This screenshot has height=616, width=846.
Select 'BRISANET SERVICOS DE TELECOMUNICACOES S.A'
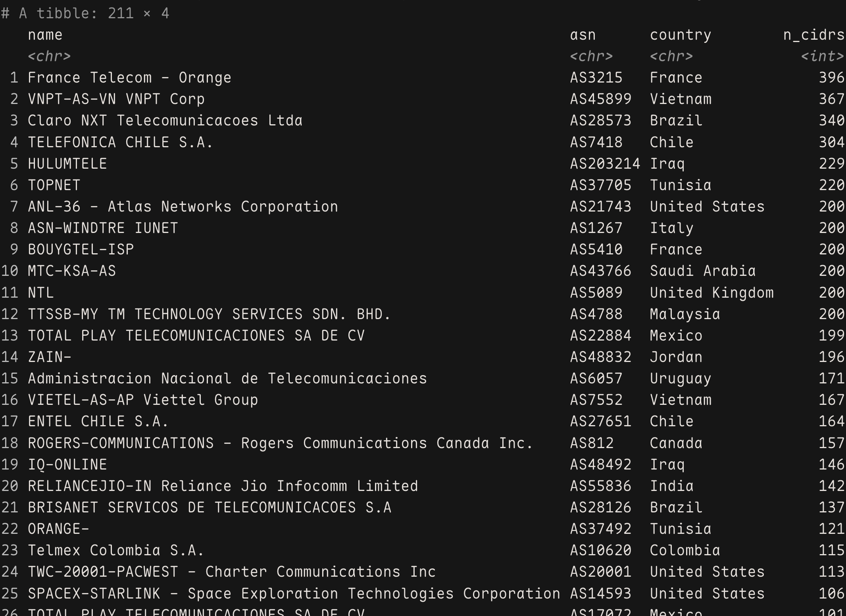click(210, 507)
